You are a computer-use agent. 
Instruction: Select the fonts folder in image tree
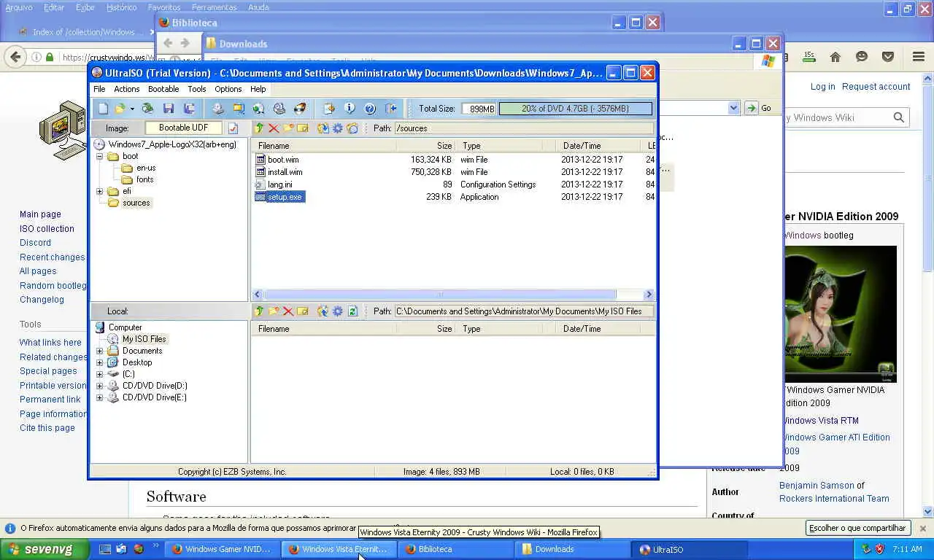click(x=144, y=179)
